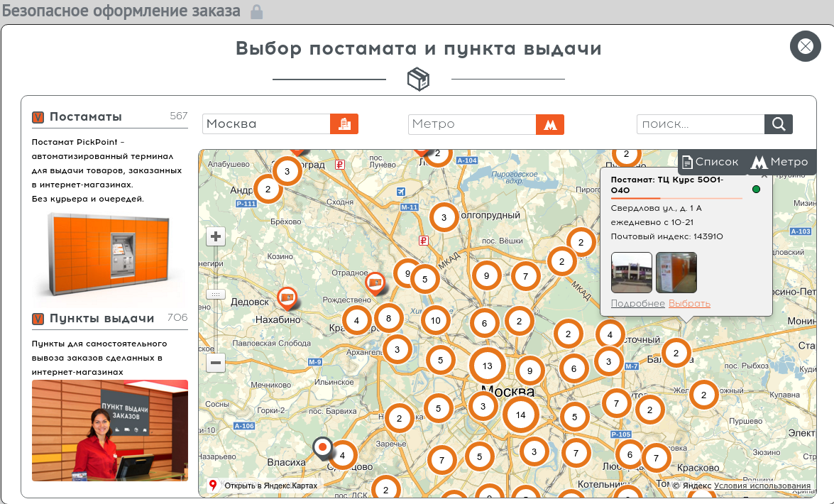Select the gray pin marker near Vlasikha

click(322, 447)
